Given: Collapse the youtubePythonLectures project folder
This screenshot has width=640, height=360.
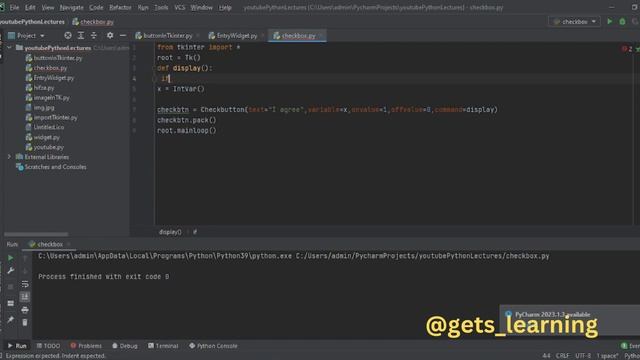Looking at the screenshot, I should coord(9,48).
